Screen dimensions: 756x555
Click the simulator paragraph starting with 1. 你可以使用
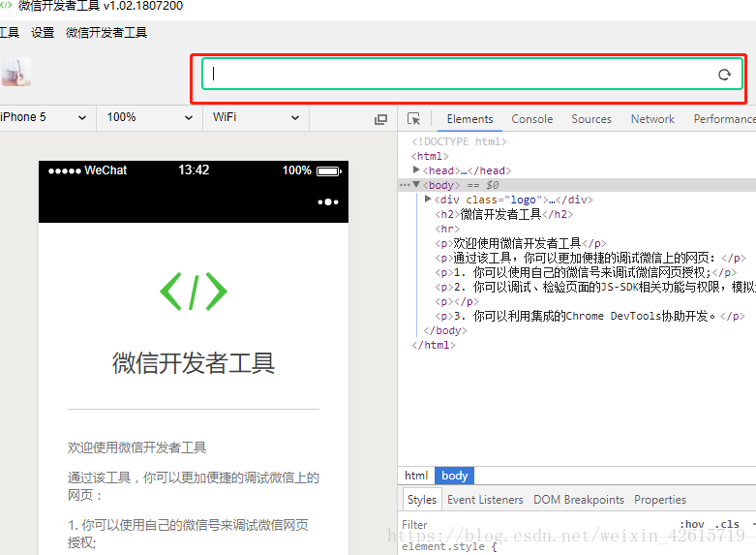188,534
